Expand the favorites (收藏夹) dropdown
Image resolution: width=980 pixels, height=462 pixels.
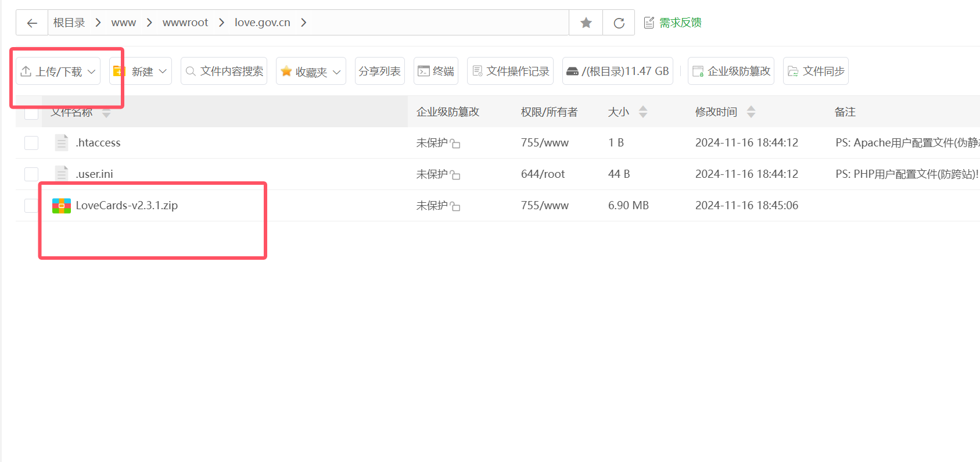tap(311, 71)
